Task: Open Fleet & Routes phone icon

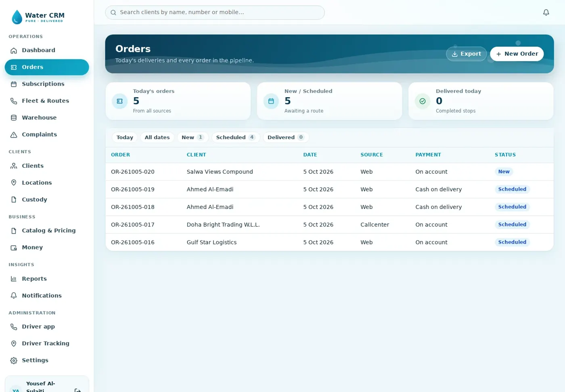Action: coord(14,101)
